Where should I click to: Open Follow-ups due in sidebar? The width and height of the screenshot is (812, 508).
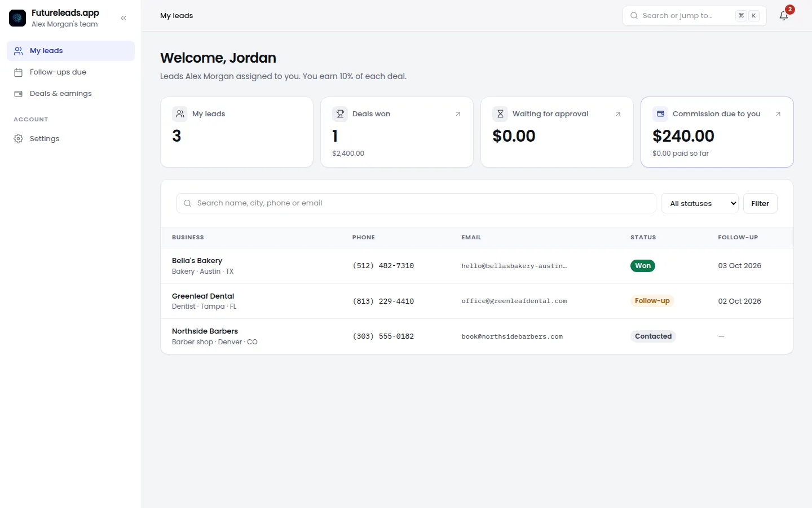[x=70, y=72]
